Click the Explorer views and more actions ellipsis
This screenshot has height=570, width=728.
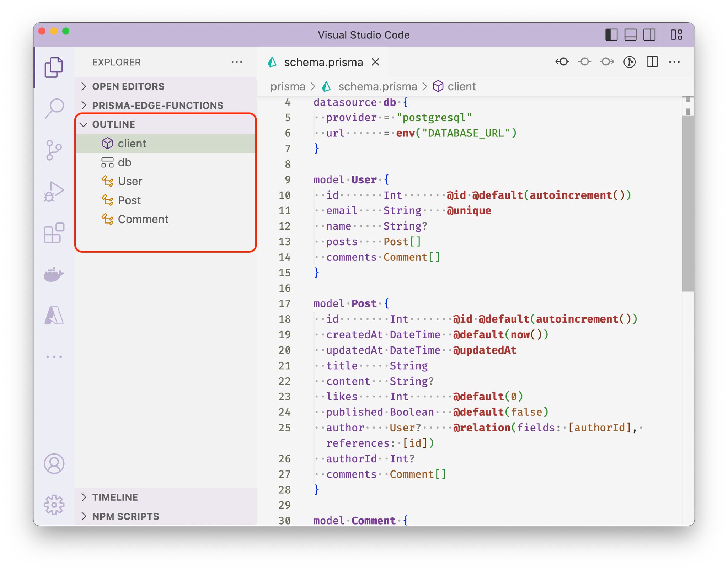237,62
